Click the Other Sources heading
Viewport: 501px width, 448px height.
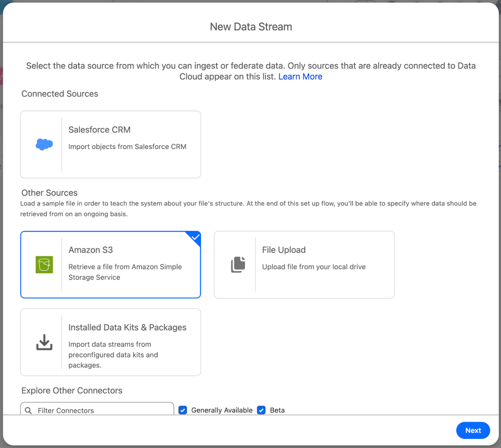[50, 193]
